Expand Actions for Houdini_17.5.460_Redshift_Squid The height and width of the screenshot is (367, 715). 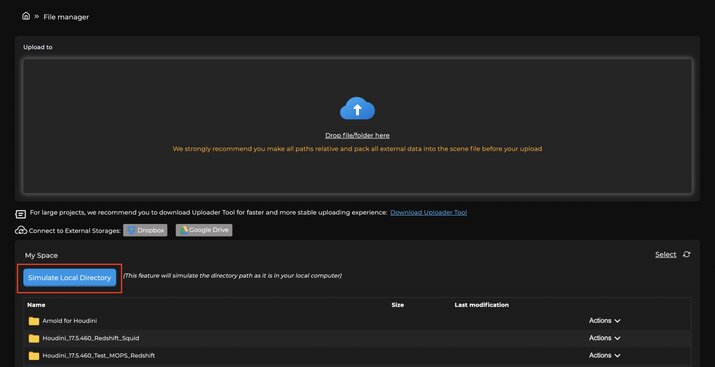[604, 338]
